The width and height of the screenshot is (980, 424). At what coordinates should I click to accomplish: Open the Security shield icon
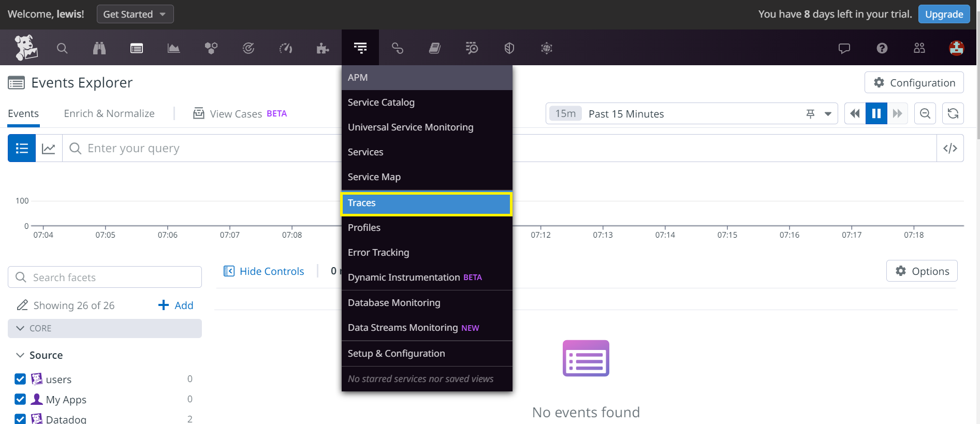(x=509, y=48)
